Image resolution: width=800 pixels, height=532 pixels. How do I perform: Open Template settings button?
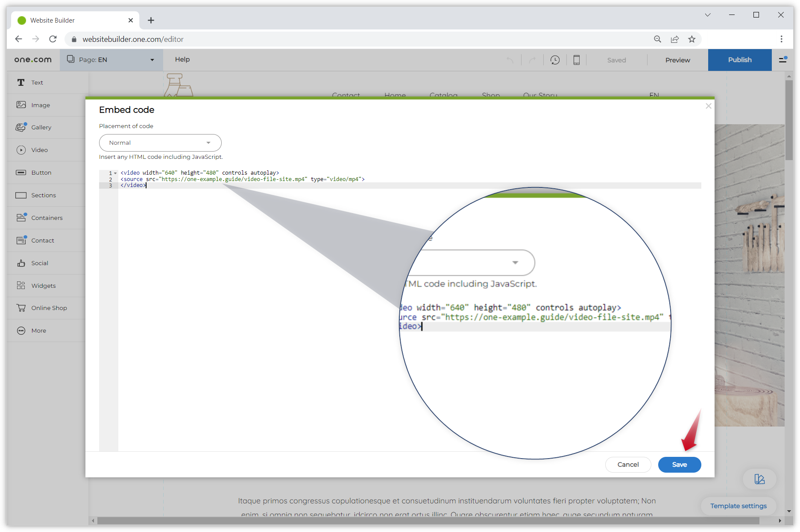[738, 506]
